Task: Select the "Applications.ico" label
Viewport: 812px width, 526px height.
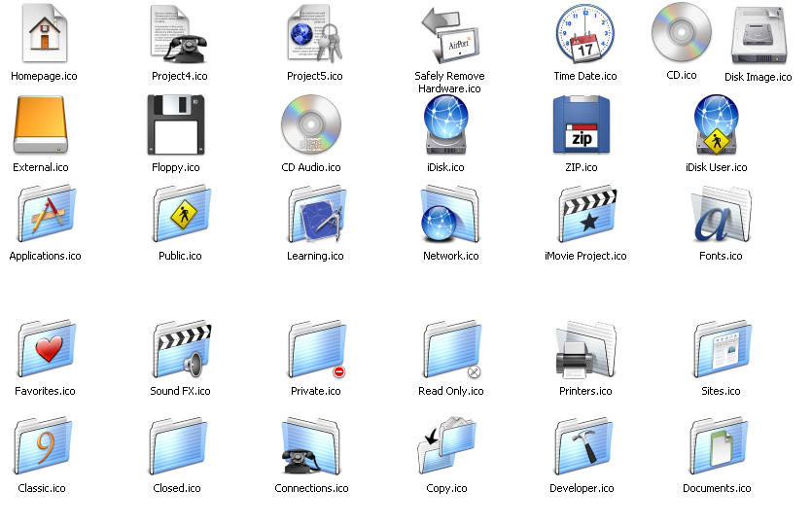Action: click(45, 256)
